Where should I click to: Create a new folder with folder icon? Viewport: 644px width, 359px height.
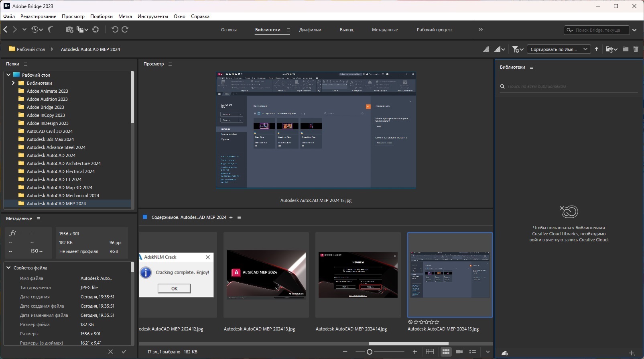coord(625,49)
